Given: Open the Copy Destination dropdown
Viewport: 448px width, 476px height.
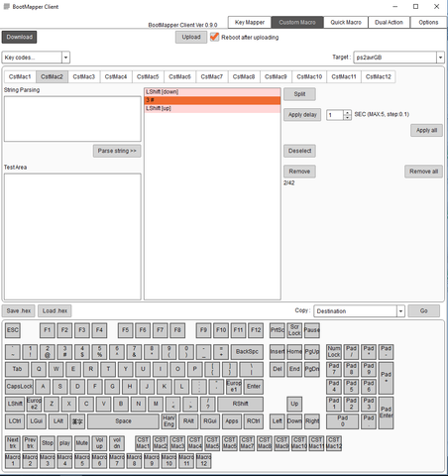Looking at the screenshot, I should tap(400, 311).
